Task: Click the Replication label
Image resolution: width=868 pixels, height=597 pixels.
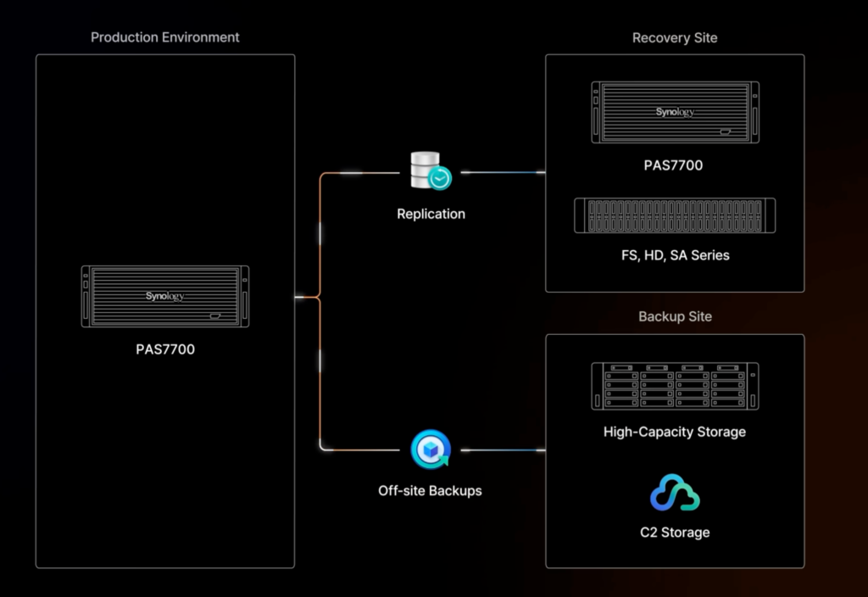Action: pyautogui.click(x=431, y=214)
